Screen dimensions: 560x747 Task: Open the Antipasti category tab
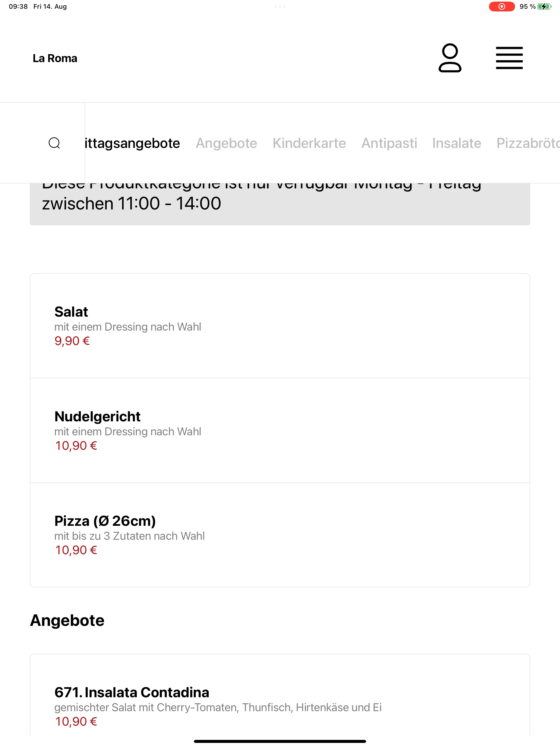[389, 143]
